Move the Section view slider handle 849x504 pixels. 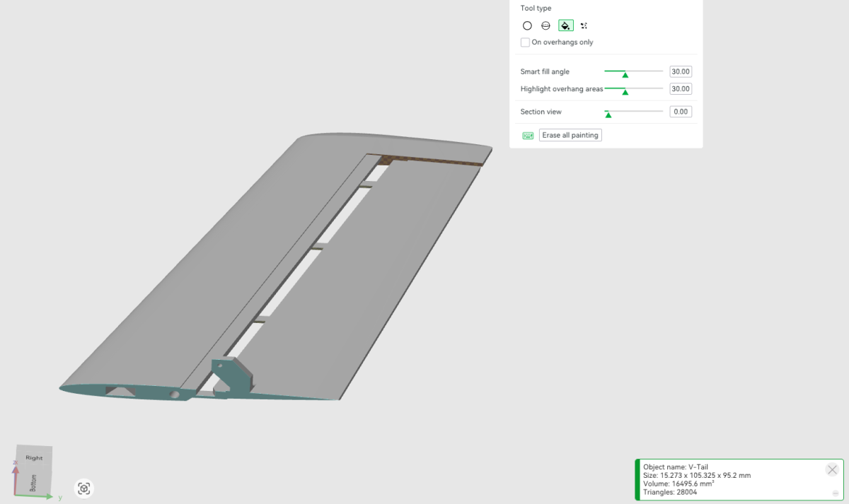608,113
